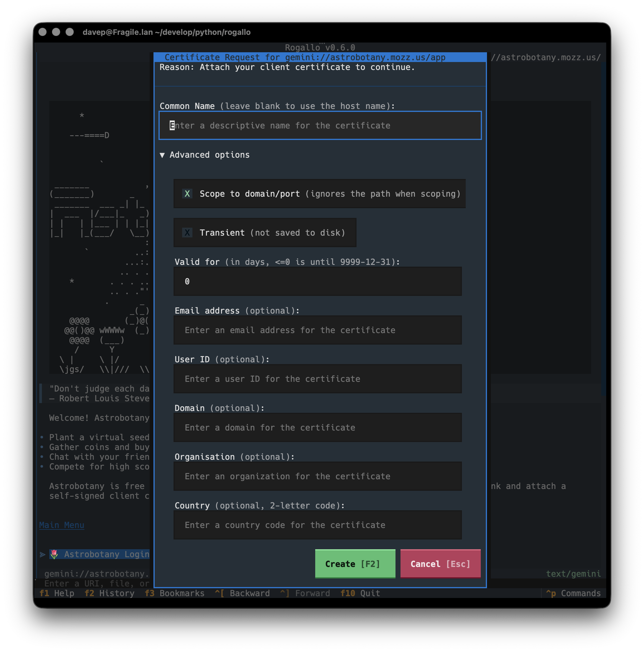Screen dimensions: 644x652
Task: Toggle Scope to domain/port checkbox
Action: coord(319,194)
